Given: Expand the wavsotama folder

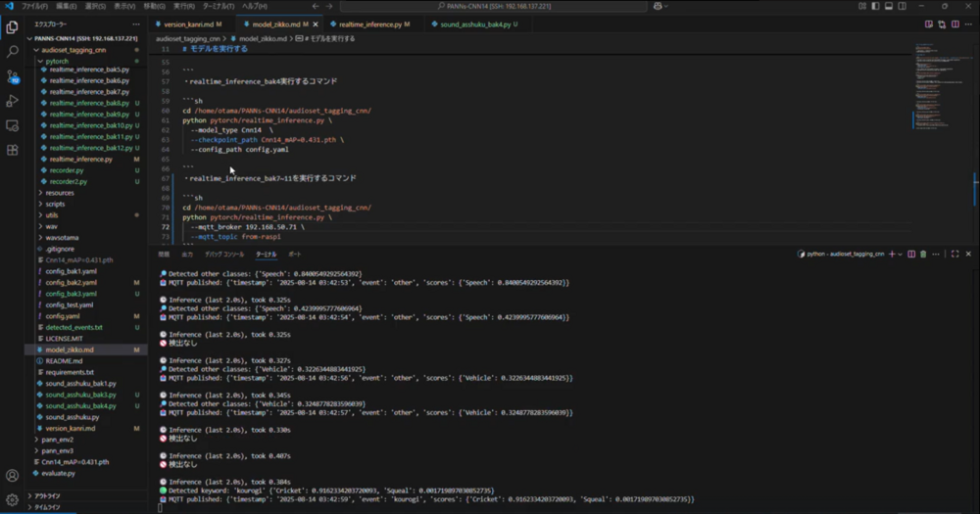Looking at the screenshot, I should 61,238.
